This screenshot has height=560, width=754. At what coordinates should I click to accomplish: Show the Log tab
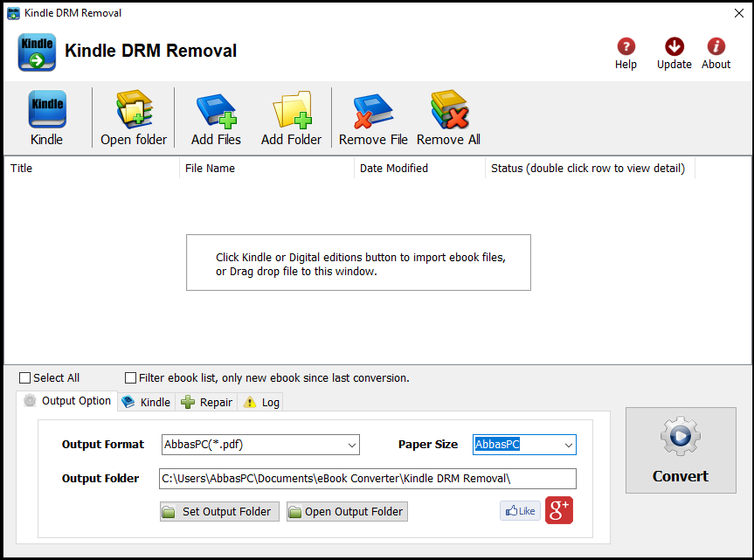pyautogui.click(x=260, y=403)
